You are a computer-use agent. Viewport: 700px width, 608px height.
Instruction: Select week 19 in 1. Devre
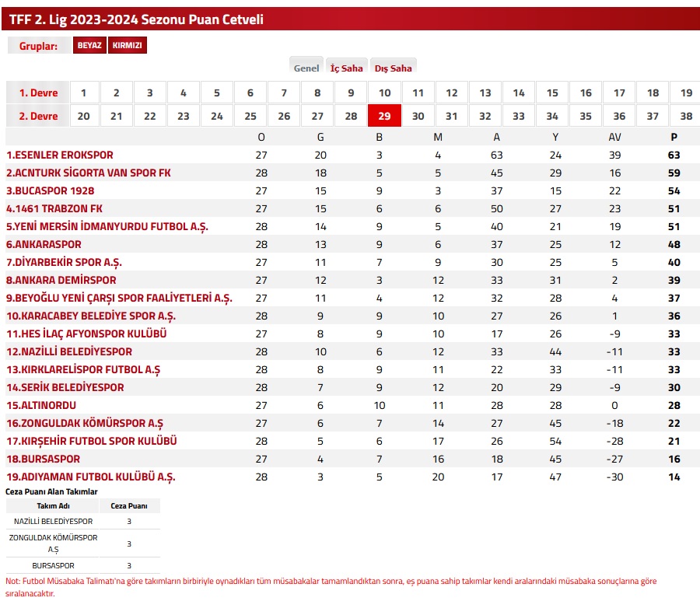(686, 93)
